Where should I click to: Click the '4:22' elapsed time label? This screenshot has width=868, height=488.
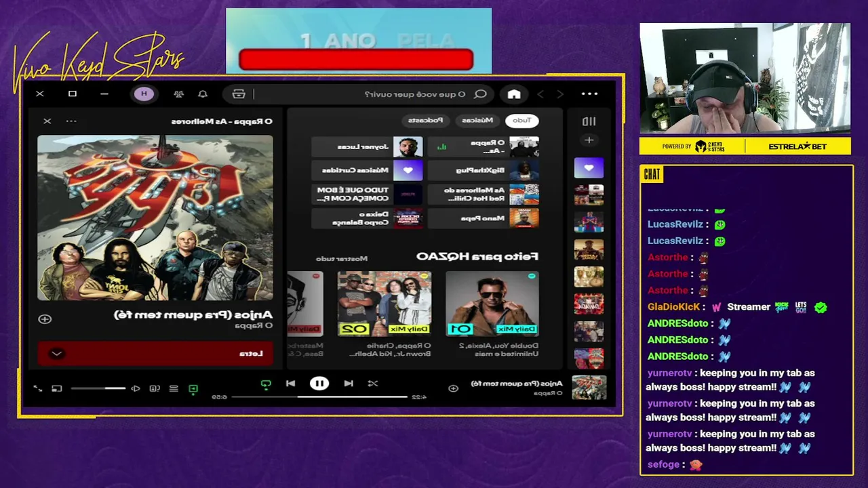420,397
